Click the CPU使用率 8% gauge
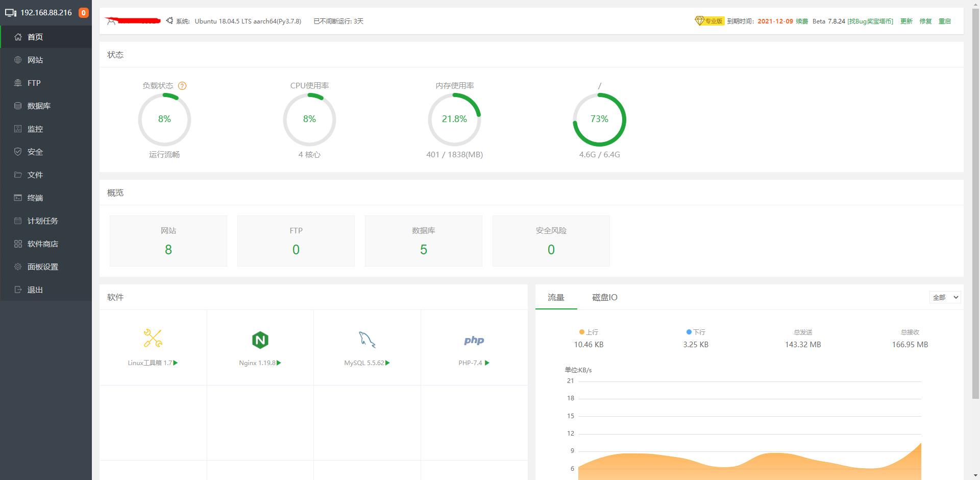Image resolution: width=980 pixels, height=480 pixels. click(309, 119)
